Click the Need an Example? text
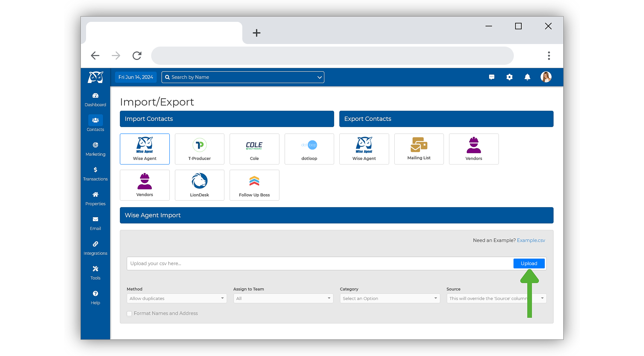Image resolution: width=644 pixels, height=356 pixels. (x=494, y=240)
